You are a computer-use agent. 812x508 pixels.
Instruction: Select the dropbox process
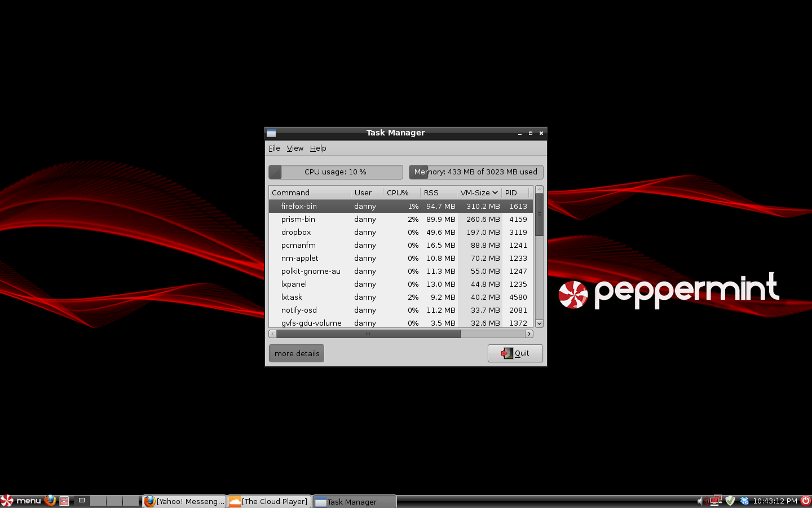tap(401, 233)
